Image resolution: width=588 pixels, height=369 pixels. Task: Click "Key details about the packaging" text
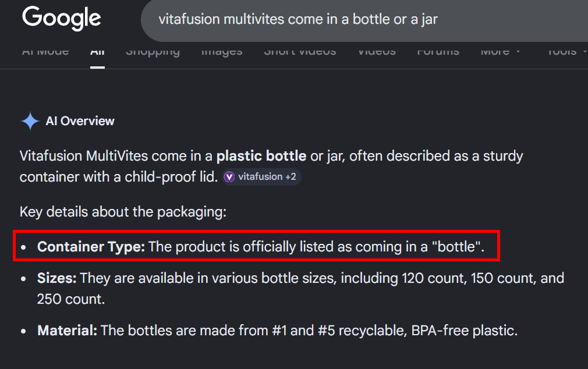(123, 211)
